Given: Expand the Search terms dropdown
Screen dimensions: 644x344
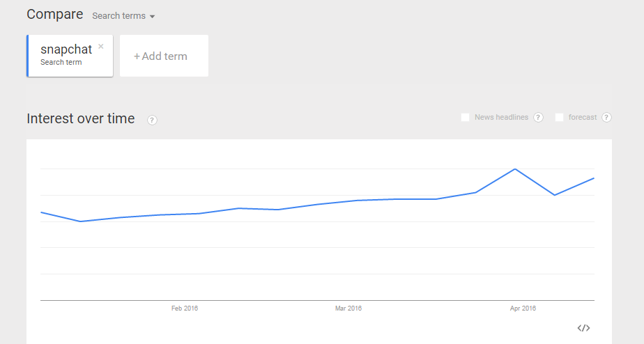Looking at the screenshot, I should pos(123,16).
